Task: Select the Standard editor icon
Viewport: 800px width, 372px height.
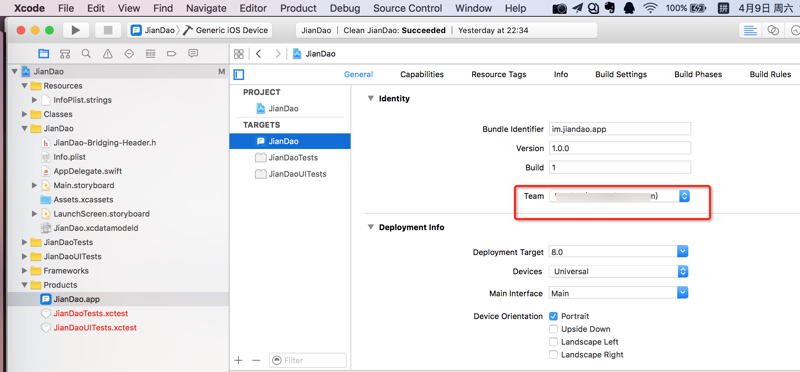Action: click(750, 30)
